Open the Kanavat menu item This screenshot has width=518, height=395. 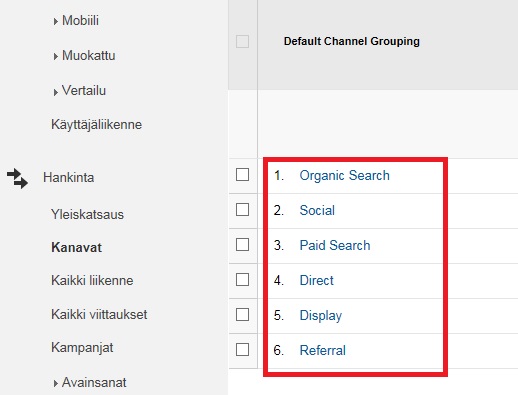tap(76, 247)
